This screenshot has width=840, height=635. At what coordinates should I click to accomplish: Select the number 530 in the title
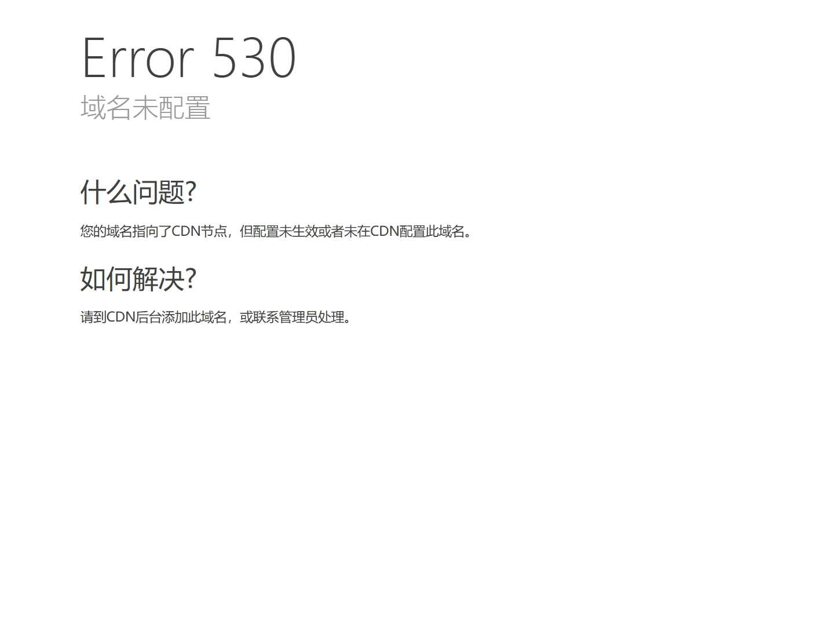click(x=255, y=57)
